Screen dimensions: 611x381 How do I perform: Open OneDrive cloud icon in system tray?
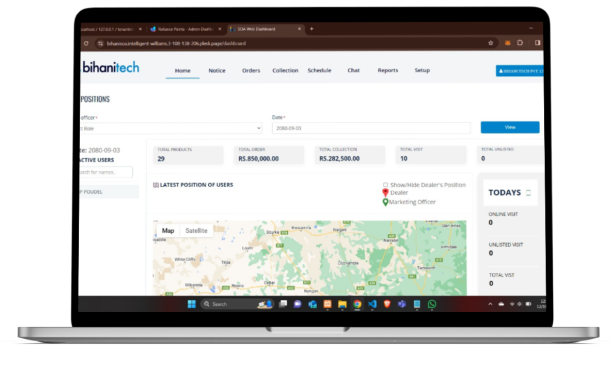tap(501, 304)
